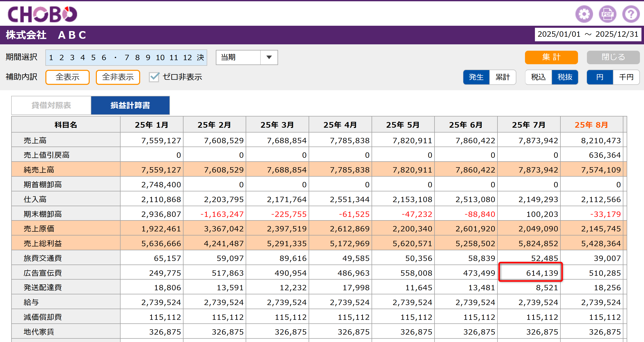Open the settings gear icon
Image resolution: width=644 pixels, height=342 pixels.
584,14
